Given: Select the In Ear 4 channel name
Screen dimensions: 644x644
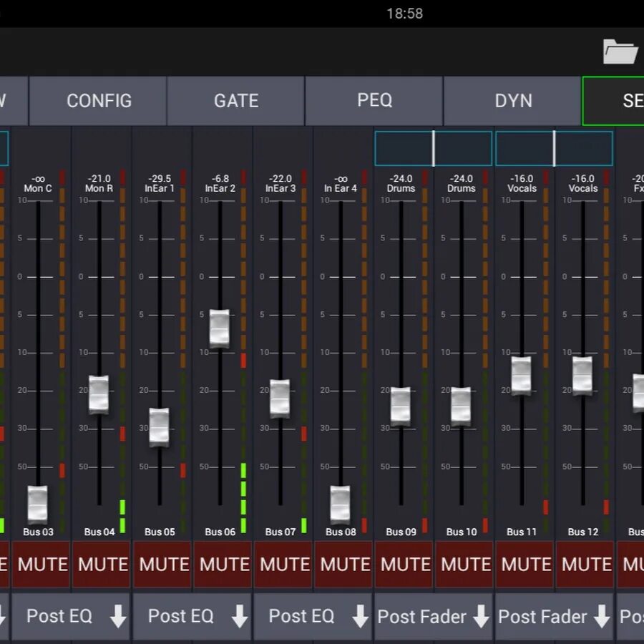Looking at the screenshot, I should pos(341,188).
